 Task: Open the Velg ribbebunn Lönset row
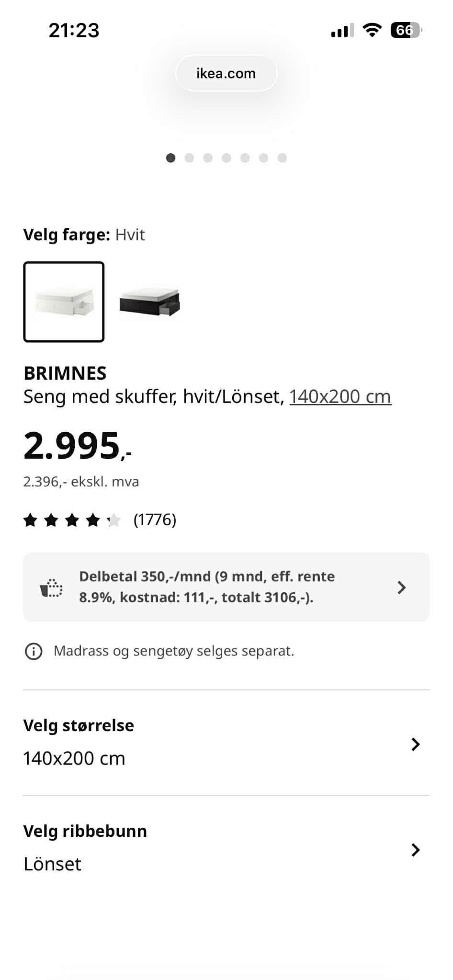pos(226,848)
